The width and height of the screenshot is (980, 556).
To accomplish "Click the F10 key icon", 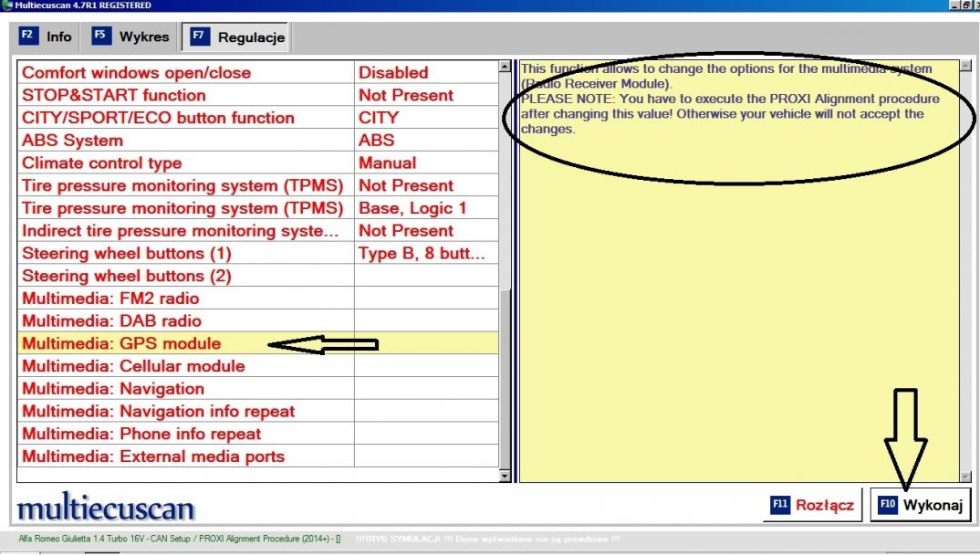I will tap(888, 505).
